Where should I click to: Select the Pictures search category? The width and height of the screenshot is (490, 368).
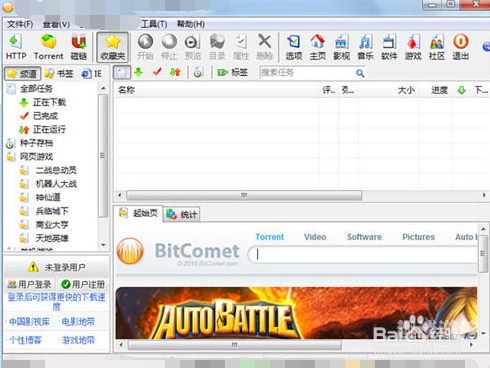tap(418, 237)
